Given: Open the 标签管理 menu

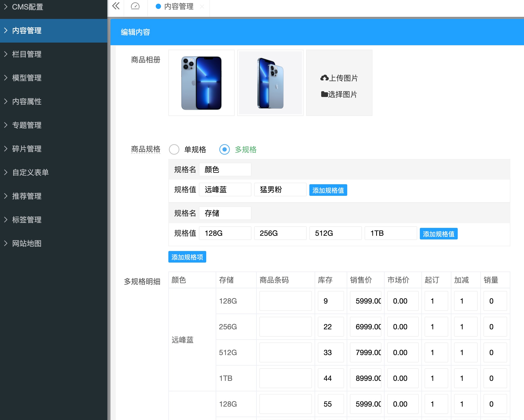Looking at the screenshot, I should tap(54, 220).
